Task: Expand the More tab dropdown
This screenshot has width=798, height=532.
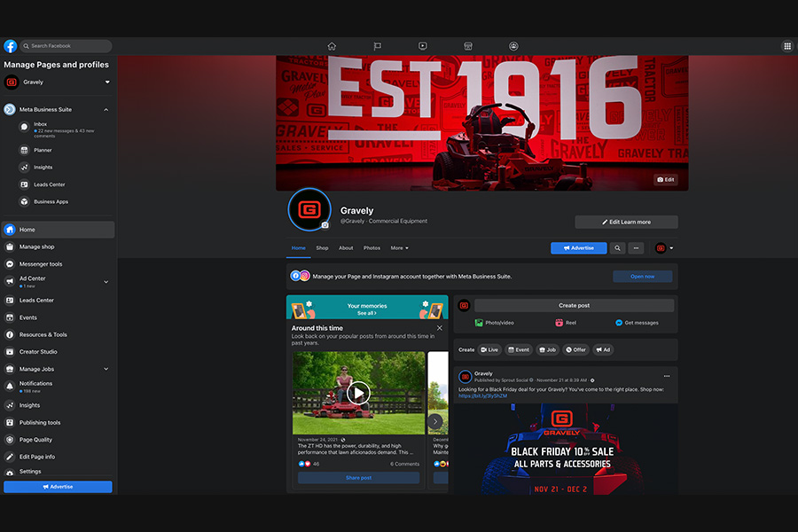Action: tap(400, 248)
